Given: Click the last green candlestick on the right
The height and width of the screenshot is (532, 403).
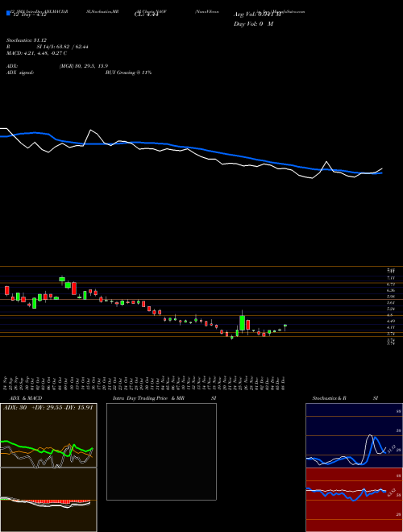Looking at the screenshot, I should [285, 326].
